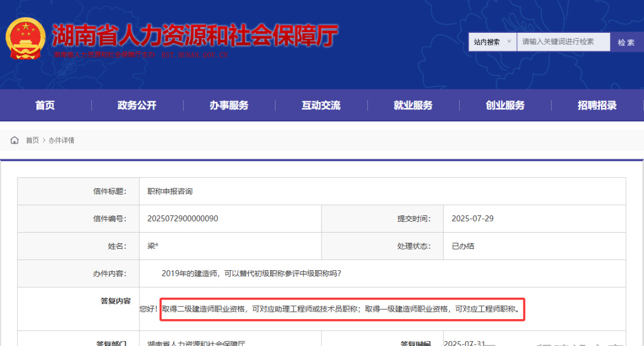Focus the keyword search input field
This screenshot has width=644, height=346.
coord(563,42)
